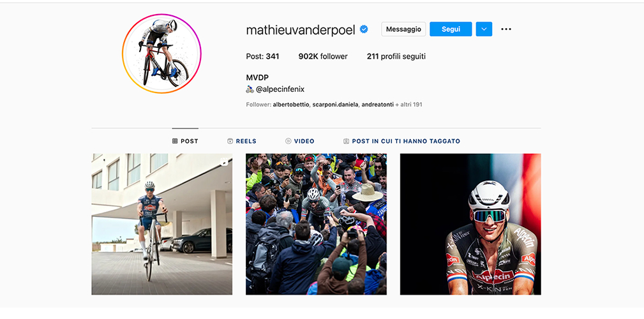Open the @alpecinfenix profile link
This screenshot has width=644, height=319.
tap(280, 89)
